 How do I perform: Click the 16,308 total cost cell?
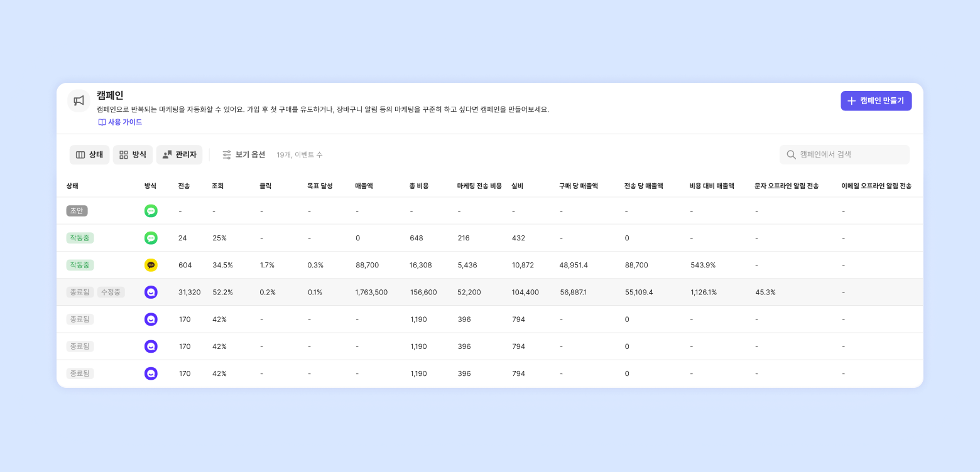(x=421, y=265)
